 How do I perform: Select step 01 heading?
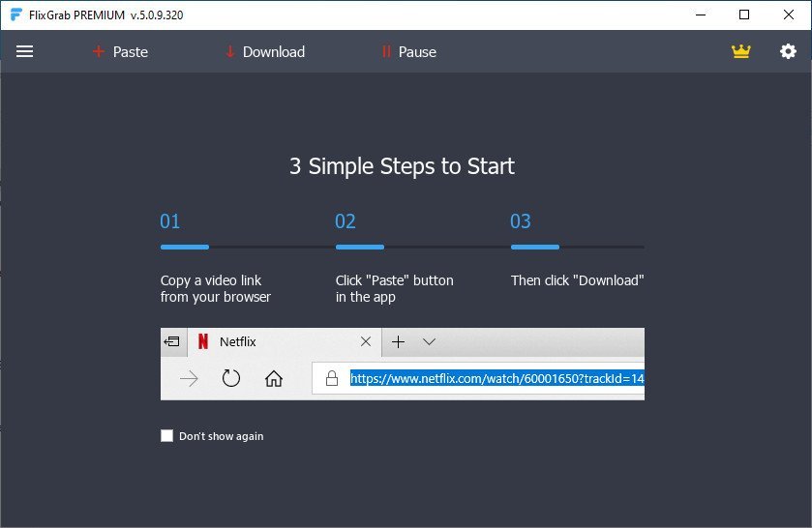[170, 221]
